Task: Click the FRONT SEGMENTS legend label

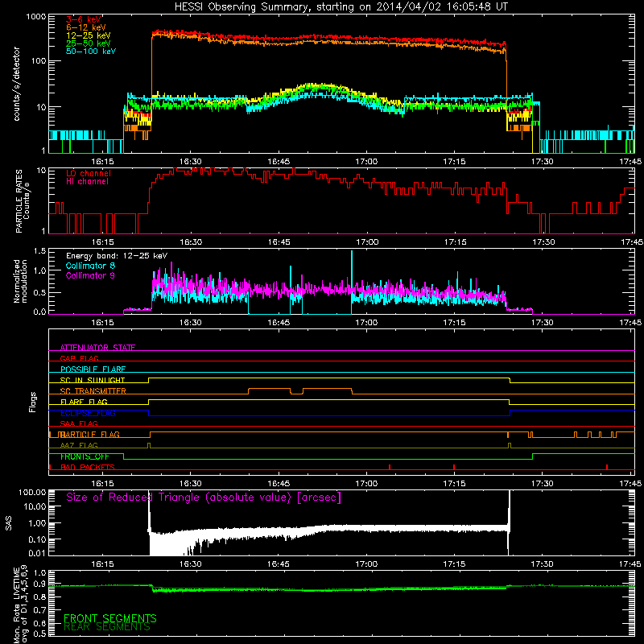Action: (x=110, y=618)
